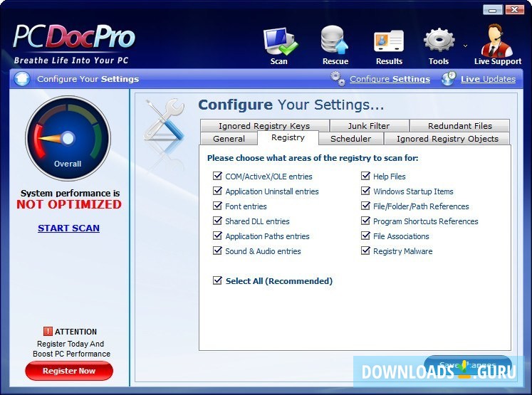Click the Register Now button
The width and height of the screenshot is (532, 395).
69,371
